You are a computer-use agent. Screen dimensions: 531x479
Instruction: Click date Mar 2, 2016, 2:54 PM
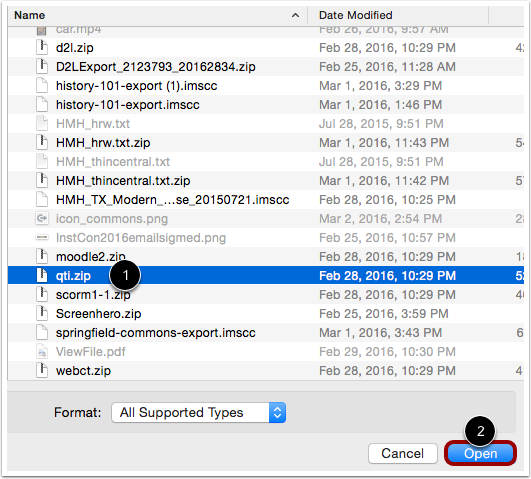coord(380,218)
